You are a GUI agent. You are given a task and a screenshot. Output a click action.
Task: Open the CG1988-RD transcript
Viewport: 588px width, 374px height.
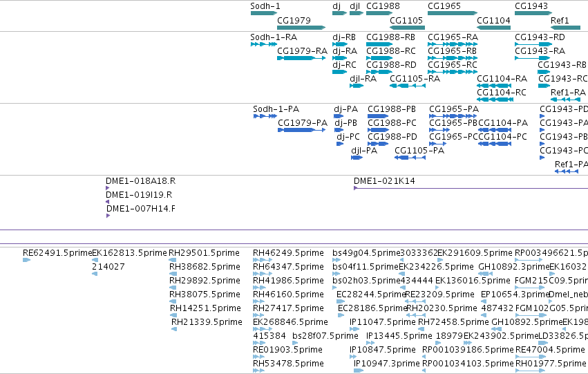pos(392,65)
